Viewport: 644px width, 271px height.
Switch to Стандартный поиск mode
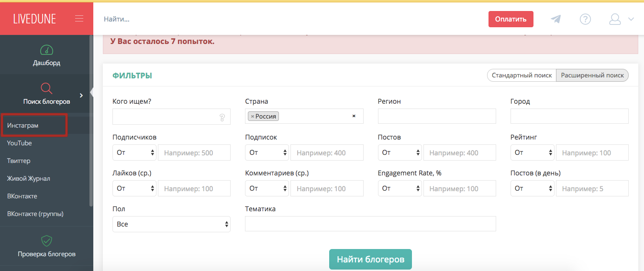point(522,76)
